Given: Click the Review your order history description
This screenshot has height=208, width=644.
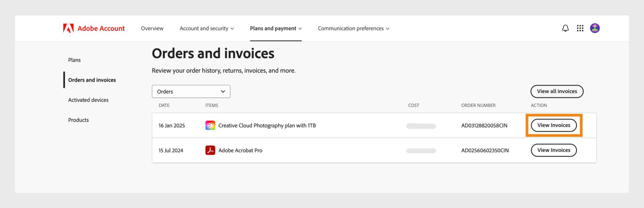Looking at the screenshot, I should pos(224,71).
